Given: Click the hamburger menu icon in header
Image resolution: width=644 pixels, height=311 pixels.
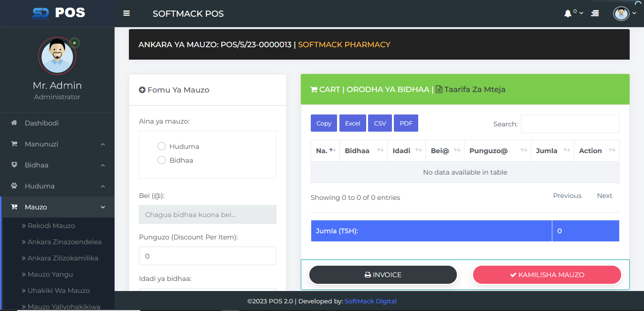Looking at the screenshot, I should (x=127, y=13).
